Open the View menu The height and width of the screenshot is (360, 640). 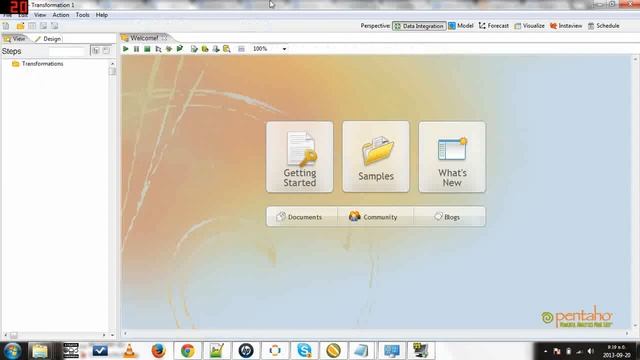pos(40,15)
